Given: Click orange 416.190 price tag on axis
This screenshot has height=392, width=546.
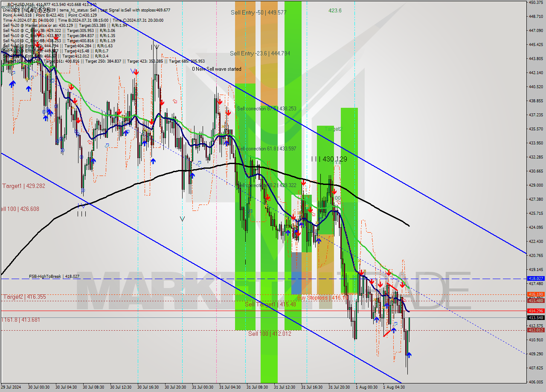Looking at the screenshot, I should pos(536,294).
